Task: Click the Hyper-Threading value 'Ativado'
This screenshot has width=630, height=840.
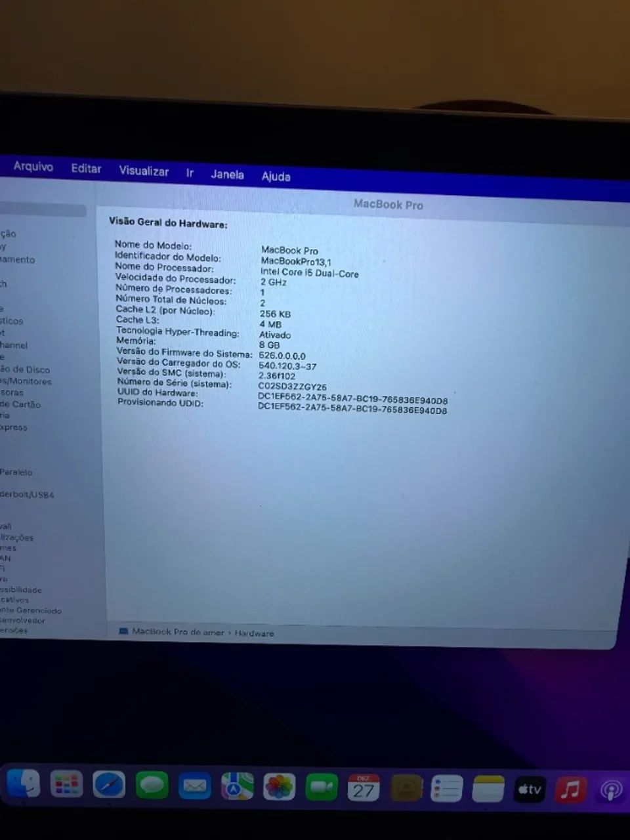Action: [275, 335]
